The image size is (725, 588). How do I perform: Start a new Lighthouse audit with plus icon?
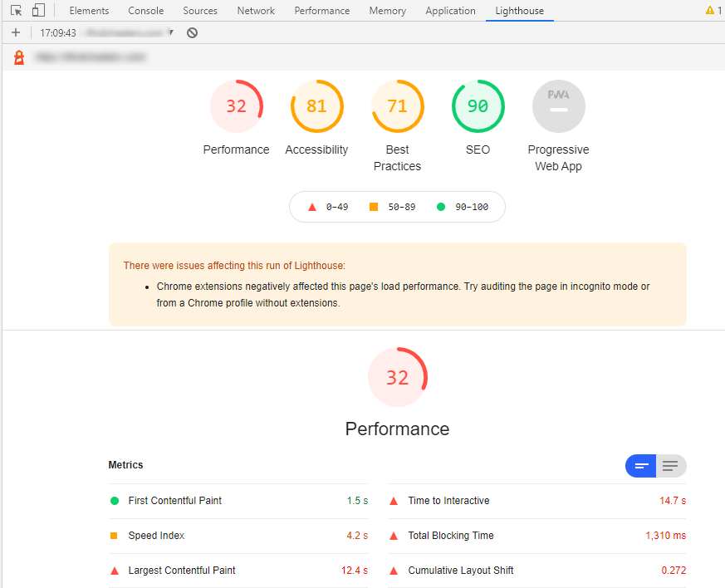coord(16,32)
